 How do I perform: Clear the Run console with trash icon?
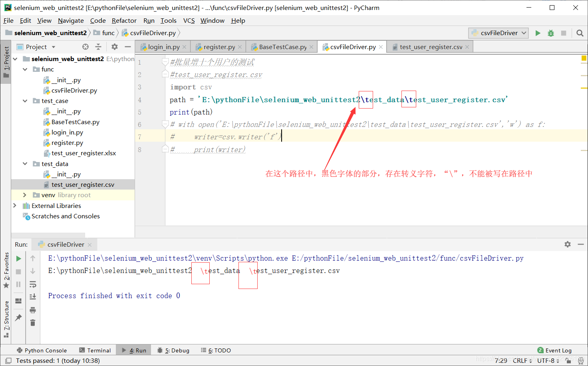tap(33, 322)
